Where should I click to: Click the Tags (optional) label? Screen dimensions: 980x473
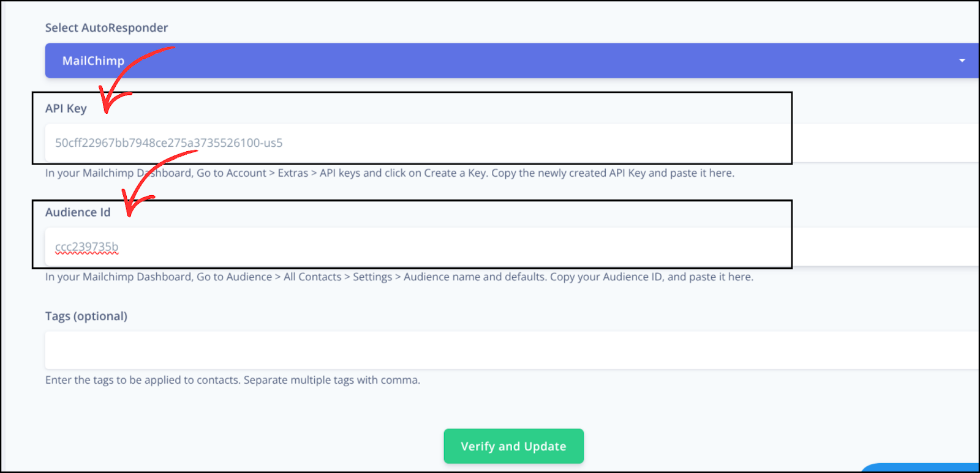86,316
